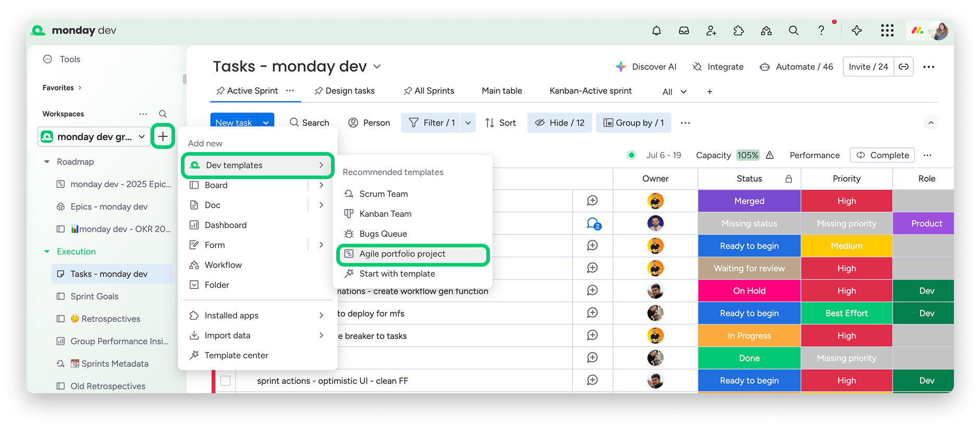Open the monday dev workspace selector

[x=94, y=136]
